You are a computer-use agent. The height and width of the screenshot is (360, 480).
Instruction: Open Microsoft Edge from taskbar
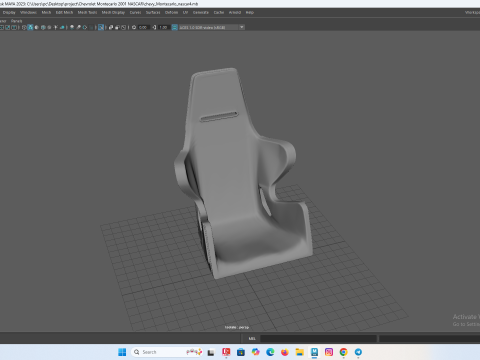tap(270, 352)
